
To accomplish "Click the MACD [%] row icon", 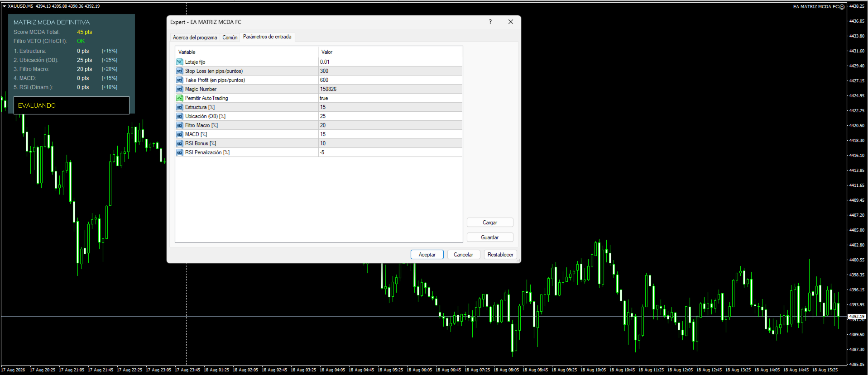I will [180, 134].
